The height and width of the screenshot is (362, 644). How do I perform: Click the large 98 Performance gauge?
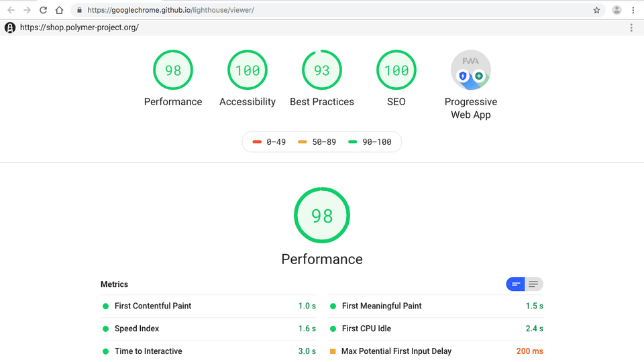tap(322, 215)
